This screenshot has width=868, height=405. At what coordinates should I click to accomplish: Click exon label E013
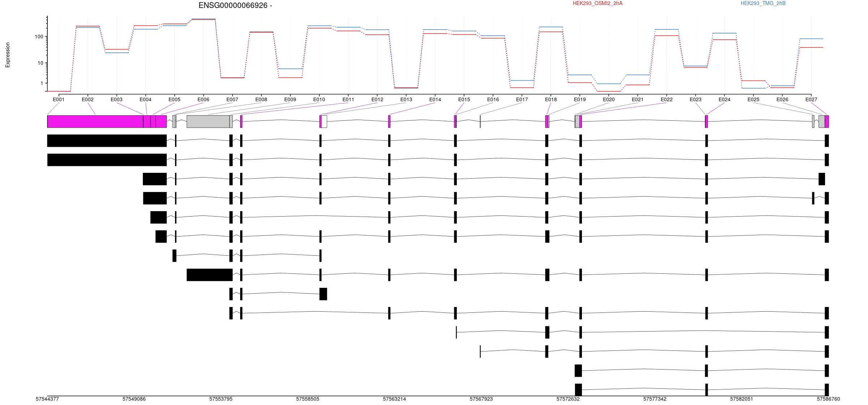pyautogui.click(x=406, y=99)
